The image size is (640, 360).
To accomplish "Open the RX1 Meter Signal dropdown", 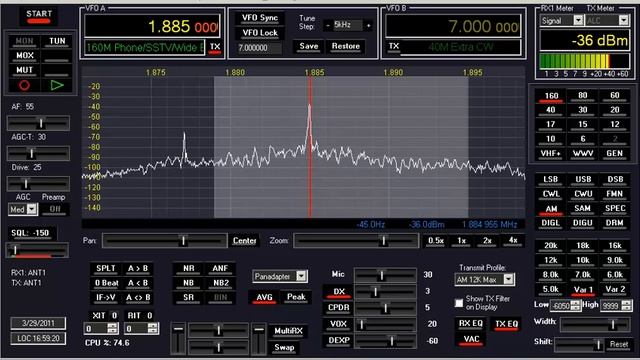I will (578, 20).
